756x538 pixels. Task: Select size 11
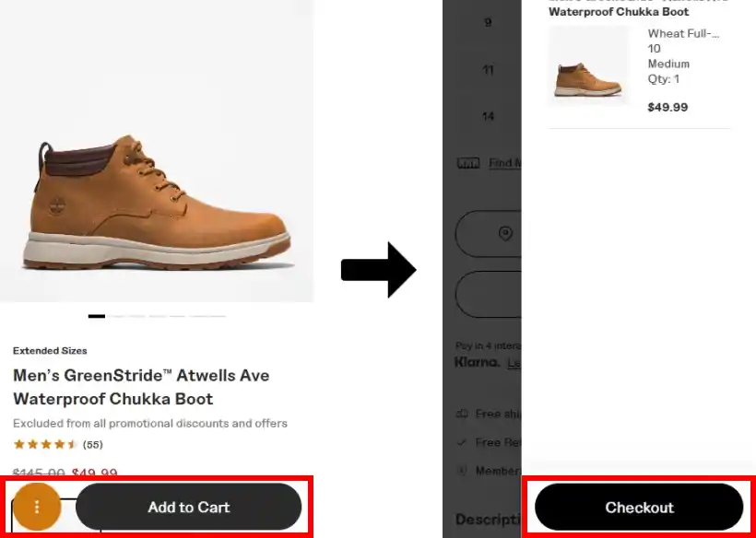point(489,69)
